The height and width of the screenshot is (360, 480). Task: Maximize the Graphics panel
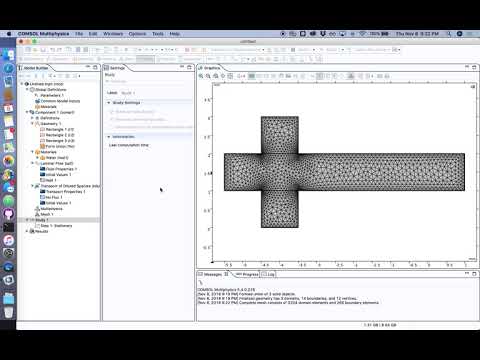pyautogui.click(x=474, y=67)
